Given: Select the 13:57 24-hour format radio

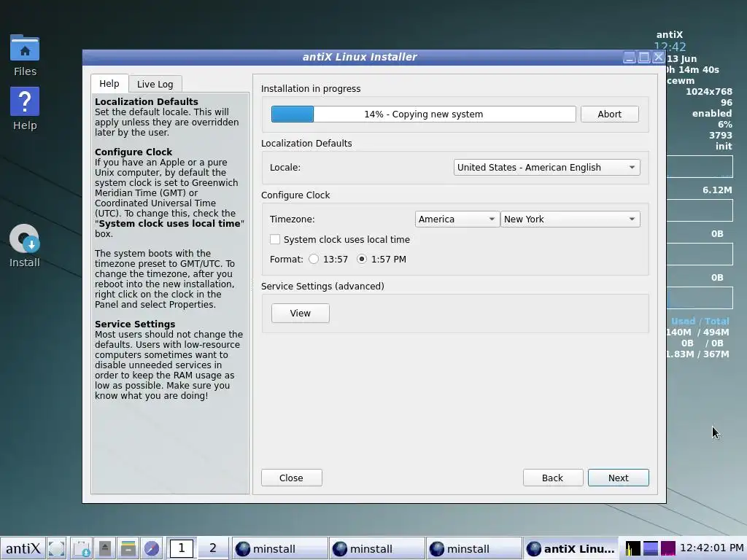Looking at the screenshot, I should [314, 259].
